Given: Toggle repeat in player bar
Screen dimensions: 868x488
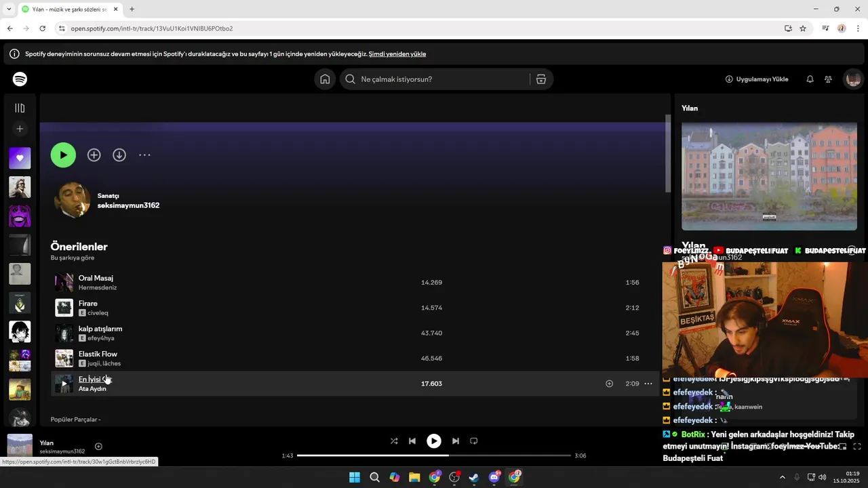Looking at the screenshot, I should [474, 441].
